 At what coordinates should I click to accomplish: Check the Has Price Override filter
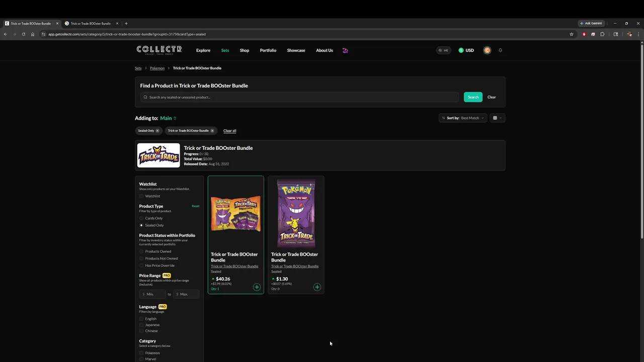tap(141, 265)
